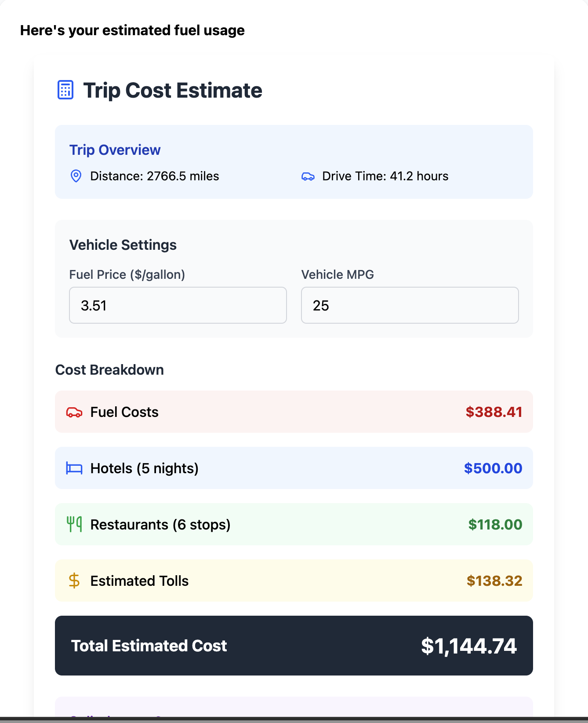Click the Total Estimated Cost label
The width and height of the screenshot is (588, 723).
point(149,646)
